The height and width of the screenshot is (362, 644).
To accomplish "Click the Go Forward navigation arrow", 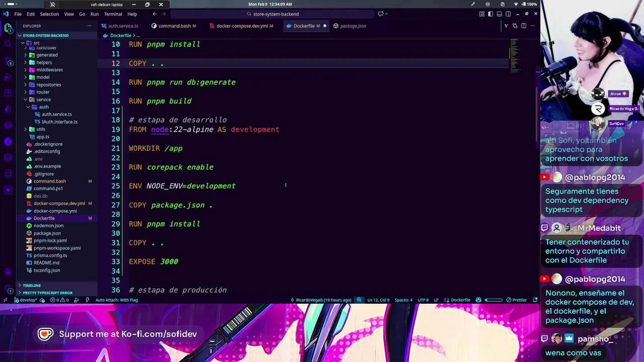I will (x=164, y=14).
